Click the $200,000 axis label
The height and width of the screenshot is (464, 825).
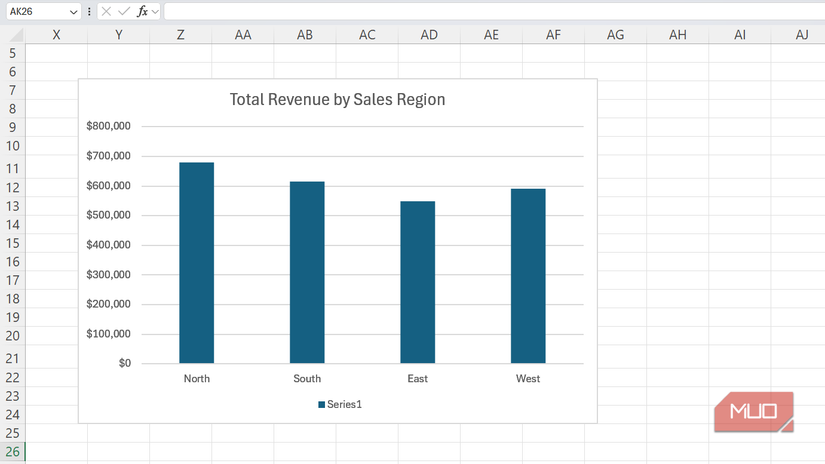click(x=108, y=304)
